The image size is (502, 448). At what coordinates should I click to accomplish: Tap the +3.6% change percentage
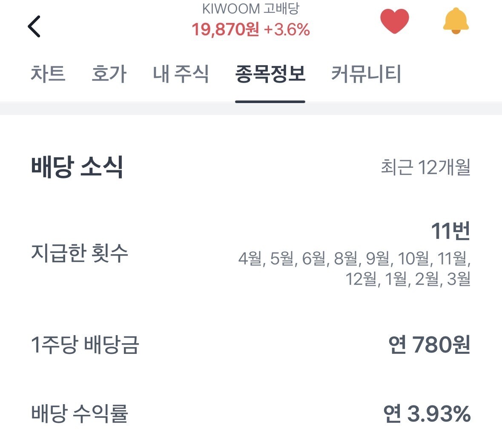(x=287, y=29)
